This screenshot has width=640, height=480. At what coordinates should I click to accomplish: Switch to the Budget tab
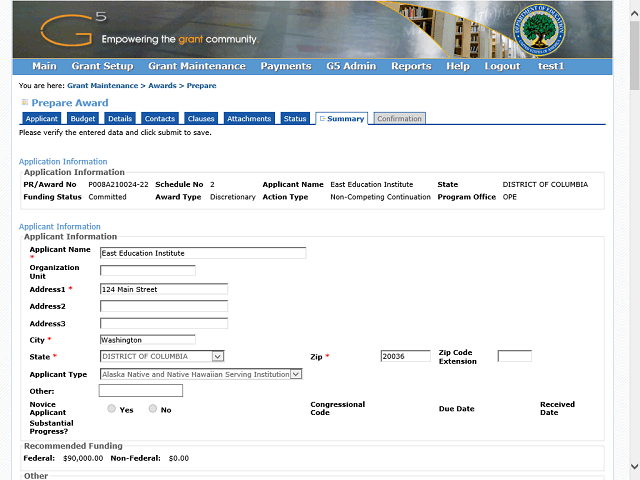83,119
